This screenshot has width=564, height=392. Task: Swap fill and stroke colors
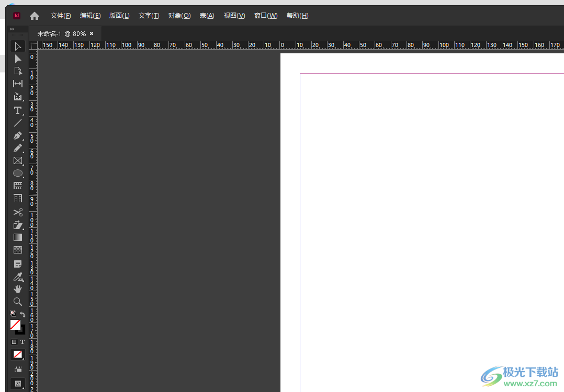pyautogui.click(x=22, y=314)
